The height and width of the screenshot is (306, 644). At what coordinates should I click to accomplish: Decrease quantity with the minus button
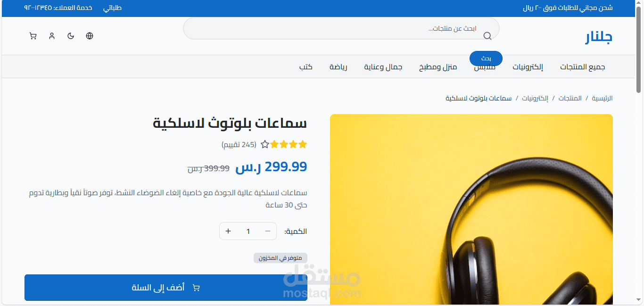tap(268, 231)
